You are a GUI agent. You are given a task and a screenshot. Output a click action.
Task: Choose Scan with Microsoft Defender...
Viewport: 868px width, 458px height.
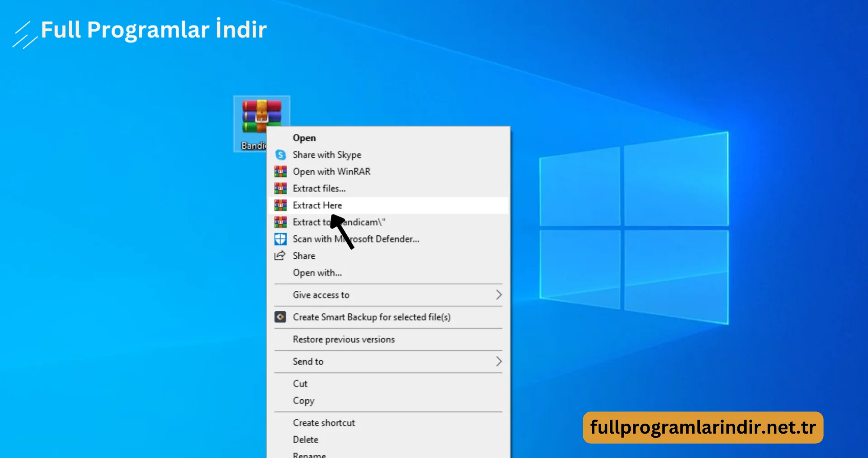tap(389, 239)
